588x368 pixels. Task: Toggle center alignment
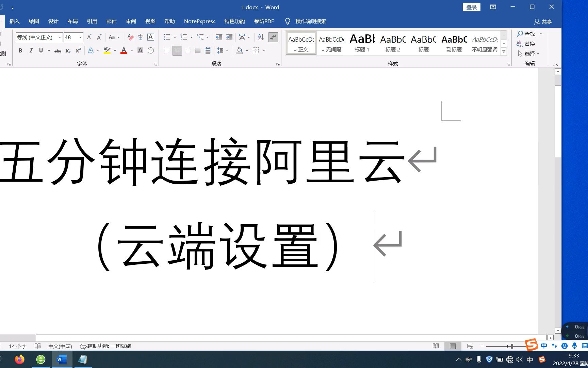click(177, 50)
